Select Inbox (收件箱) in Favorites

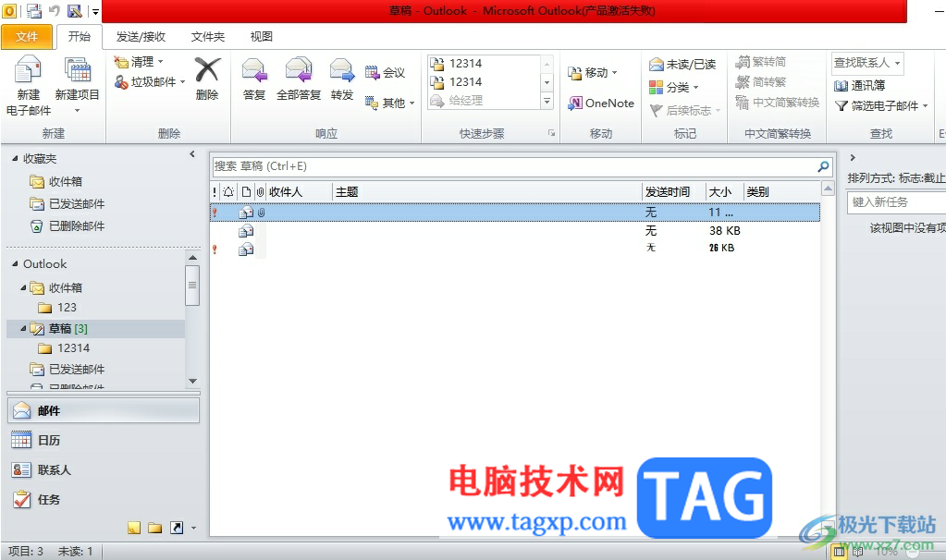[56, 181]
